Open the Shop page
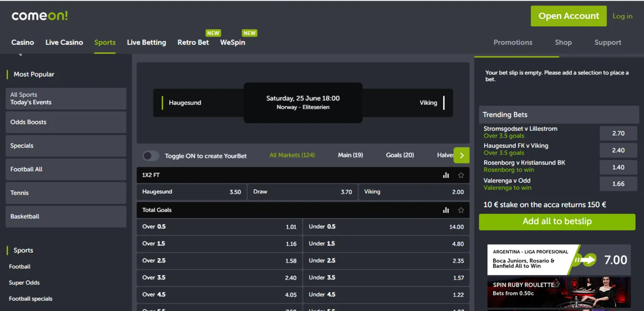The width and height of the screenshot is (644, 311). coord(563,42)
